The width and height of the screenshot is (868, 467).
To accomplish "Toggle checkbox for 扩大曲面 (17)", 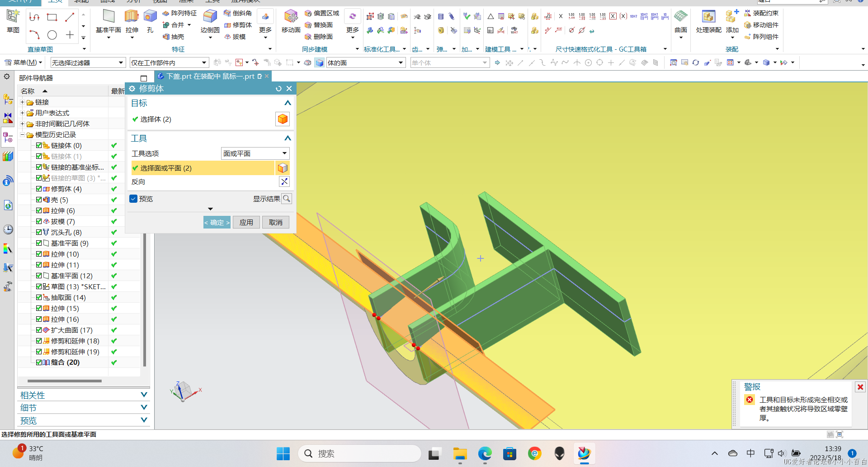I will pos(39,330).
